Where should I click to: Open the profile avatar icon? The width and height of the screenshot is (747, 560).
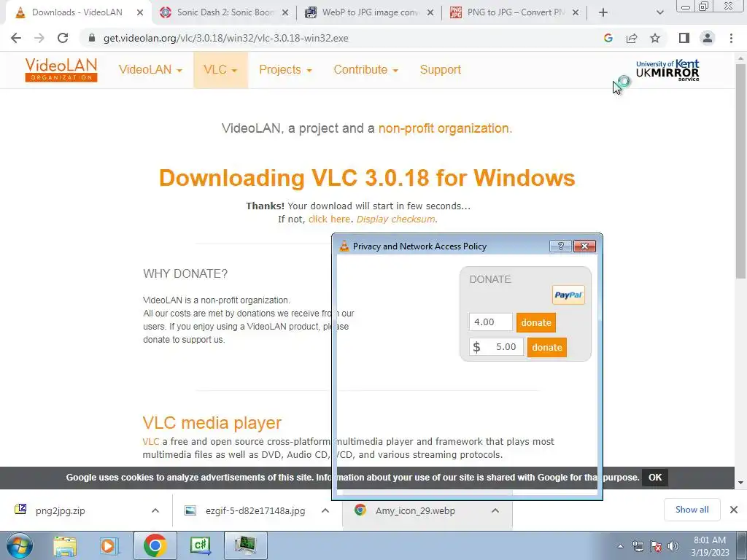[708, 38]
